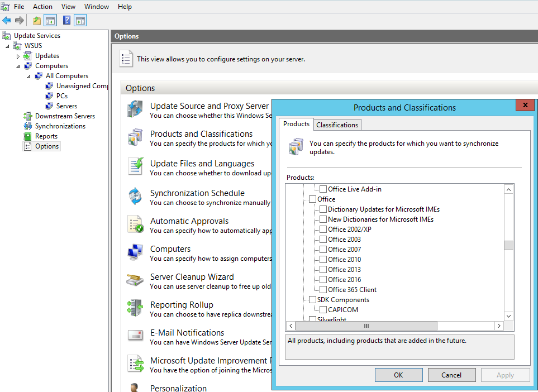Click the PCs group icon in tree
Image resolution: width=538 pixels, height=392 pixels.
click(49, 96)
